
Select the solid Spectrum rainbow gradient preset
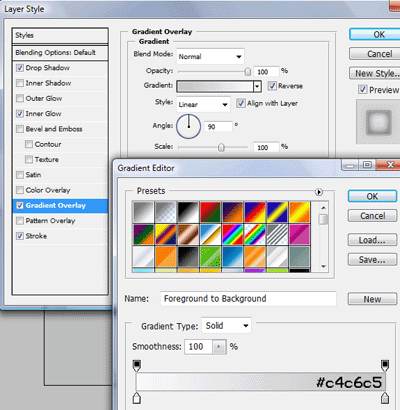(x=233, y=234)
